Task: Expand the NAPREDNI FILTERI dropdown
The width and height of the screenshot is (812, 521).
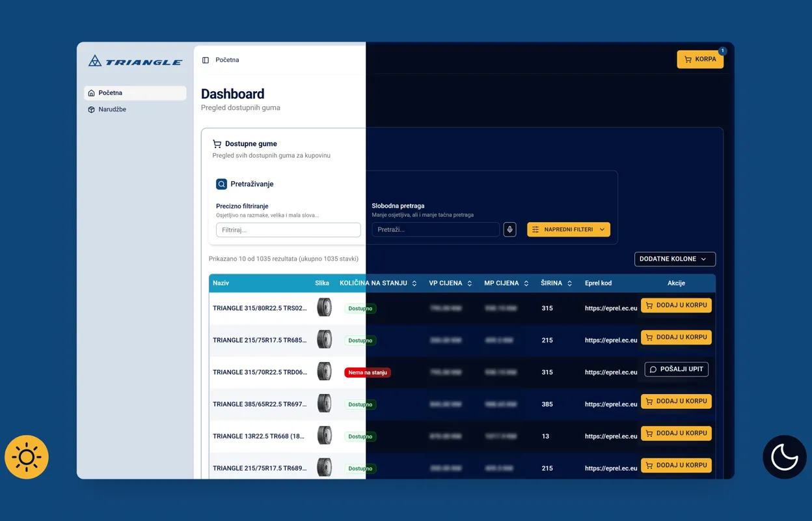Action: [569, 229]
